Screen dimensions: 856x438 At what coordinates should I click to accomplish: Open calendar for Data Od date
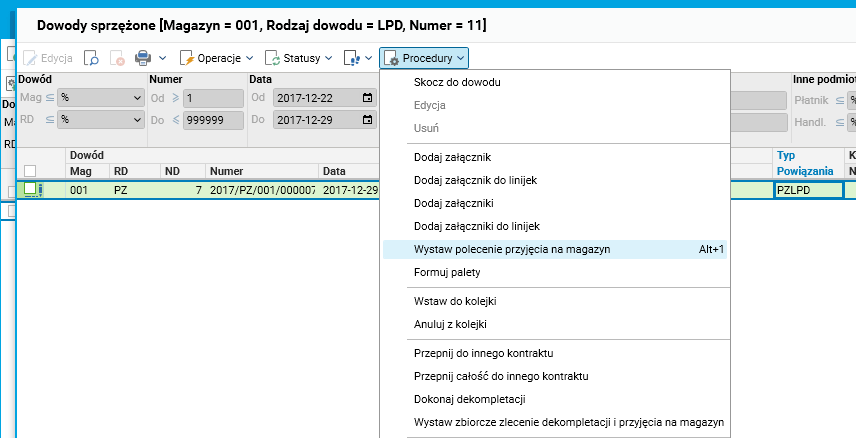367,98
